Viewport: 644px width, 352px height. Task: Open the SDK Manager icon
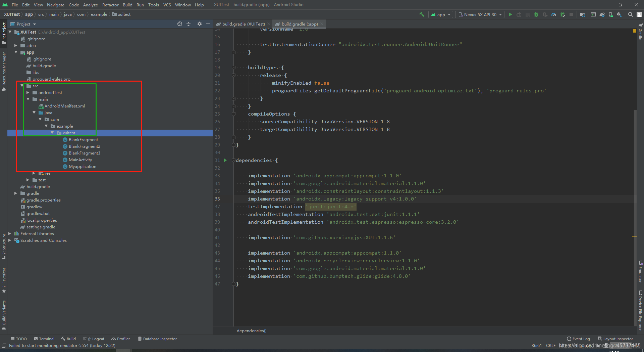(x=620, y=14)
